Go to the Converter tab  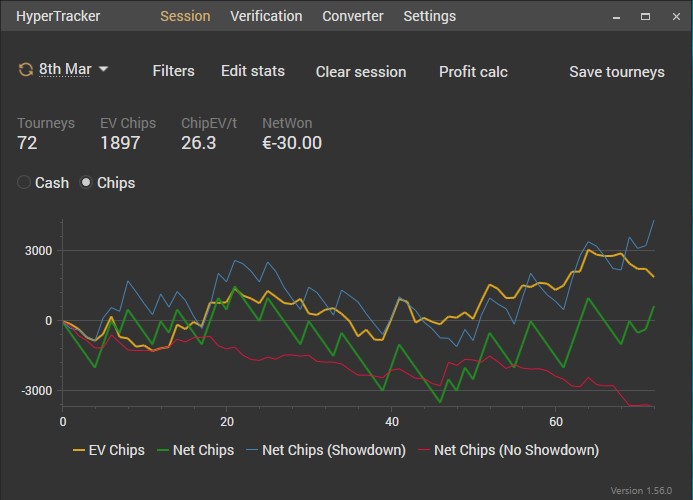(x=353, y=16)
